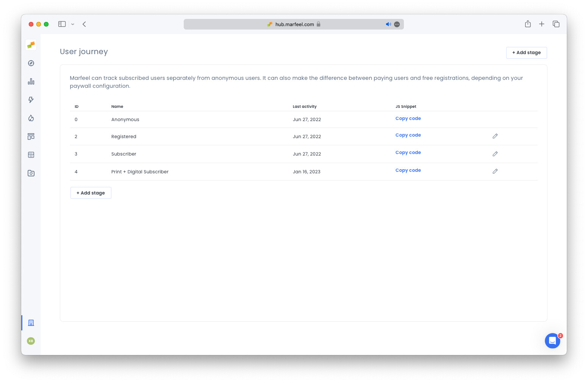Screen dimensions: 588x383
Task: Copy code for the Anonymous stage
Action: tap(408, 118)
